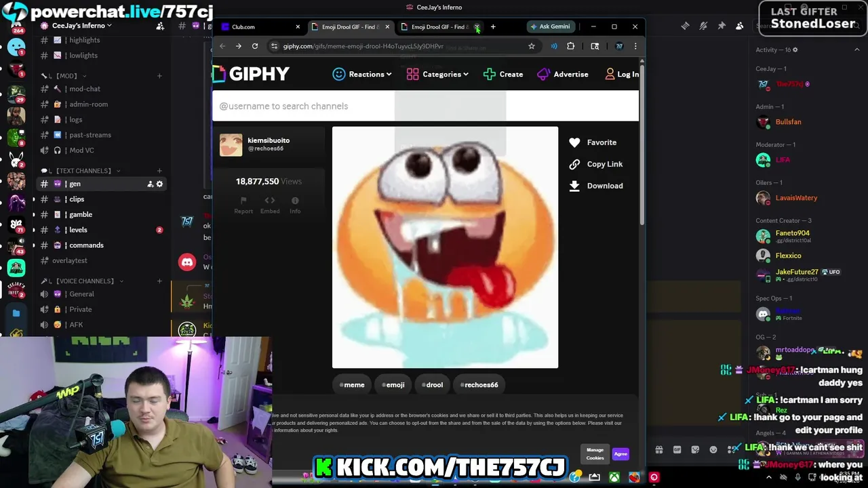Join the General voice channel
868x488 pixels.
tap(102, 294)
